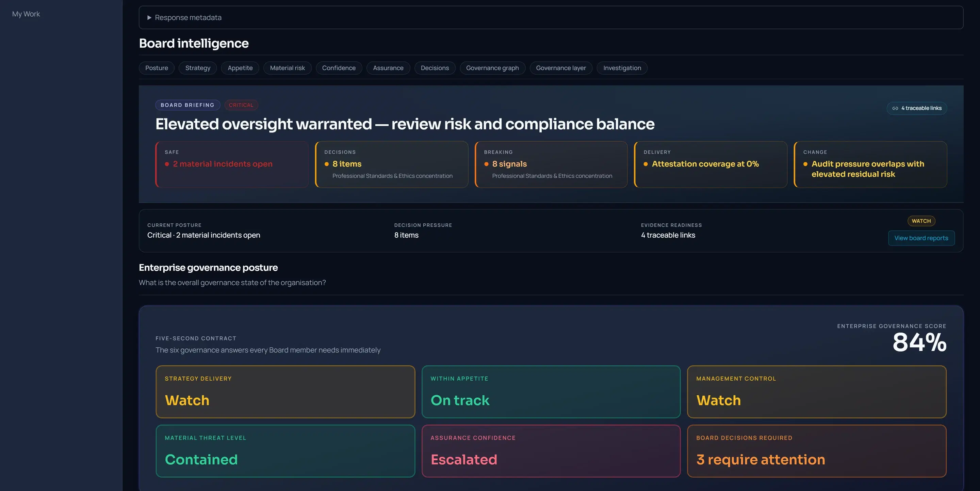The width and height of the screenshot is (980, 491).
Task: Open My Work in the sidebar
Action: tap(26, 14)
